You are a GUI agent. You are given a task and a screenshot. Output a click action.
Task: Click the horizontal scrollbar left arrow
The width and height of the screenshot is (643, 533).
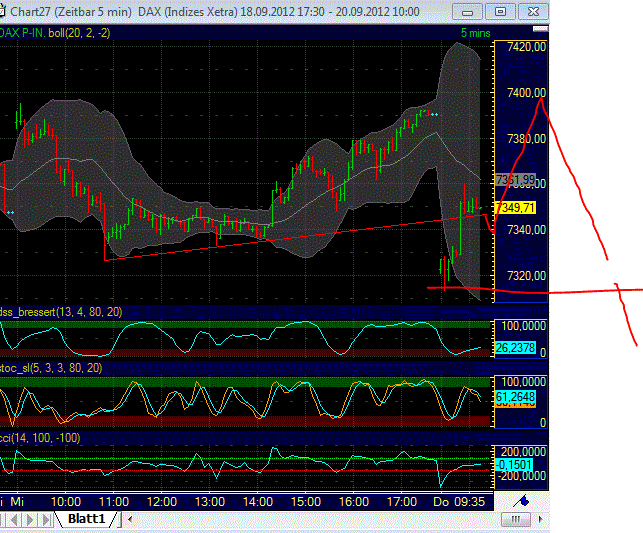tap(130, 519)
